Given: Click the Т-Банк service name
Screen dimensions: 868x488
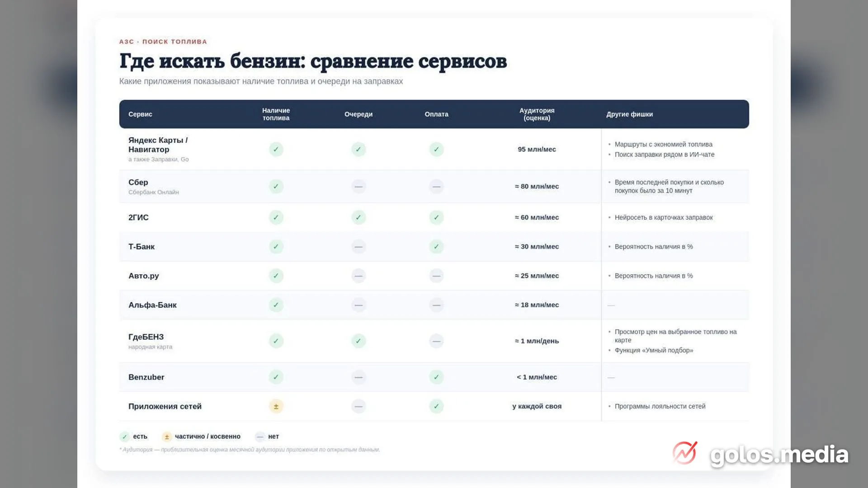Looking at the screenshot, I should pos(142,247).
